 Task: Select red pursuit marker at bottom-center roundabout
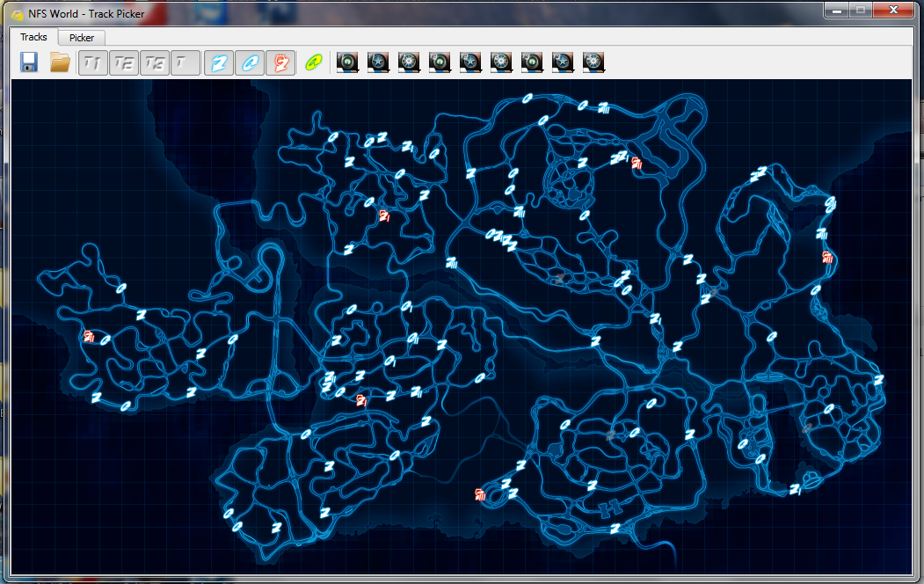pos(480,494)
